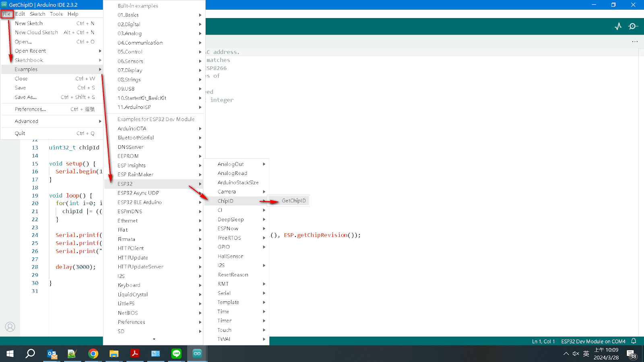Image resolution: width=644 pixels, height=362 pixels.
Task: Click the Arduino logo in title bar
Action: coord(4,5)
